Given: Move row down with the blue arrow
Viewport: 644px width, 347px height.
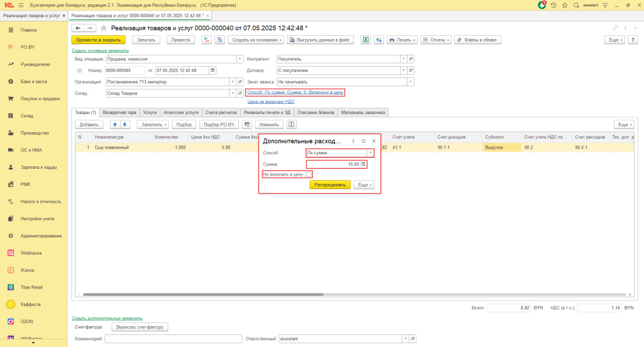Looking at the screenshot, I should coord(125,125).
